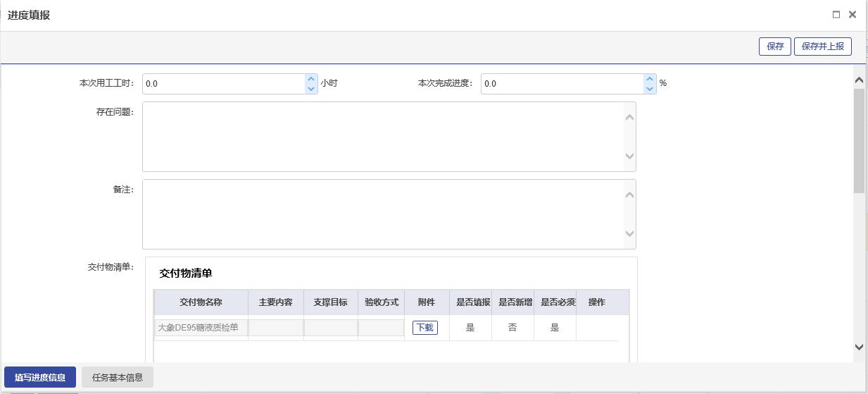Increase the 本次完成进度 percentage with up arrow
Viewport: 868px width, 394px height.
649,79
